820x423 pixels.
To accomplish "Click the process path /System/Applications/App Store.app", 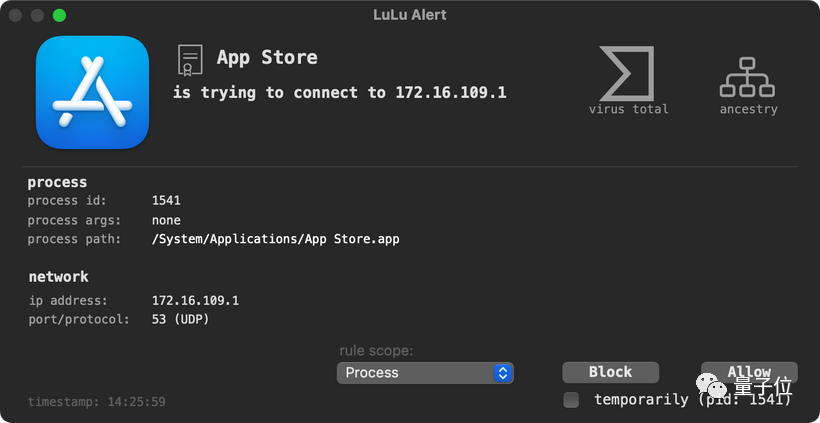I will pos(275,239).
